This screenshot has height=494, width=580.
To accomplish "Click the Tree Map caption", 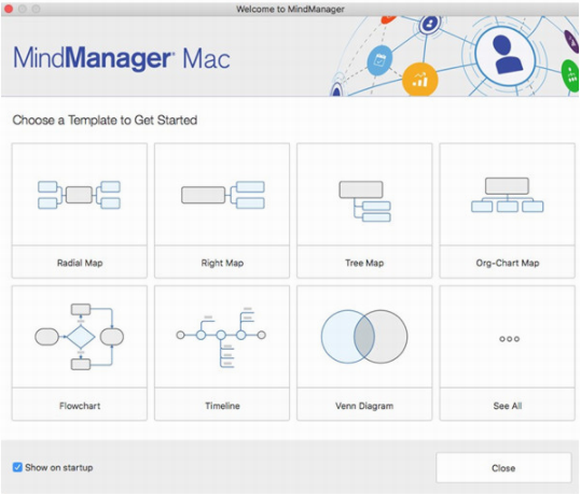I will tap(365, 263).
